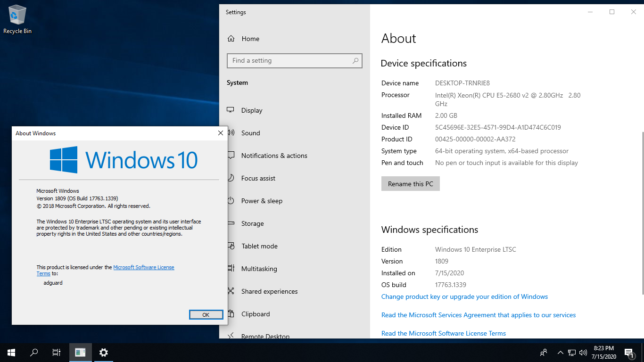Switch to Settings gear on taskbar
Screen dimensions: 644x362
coord(104,352)
